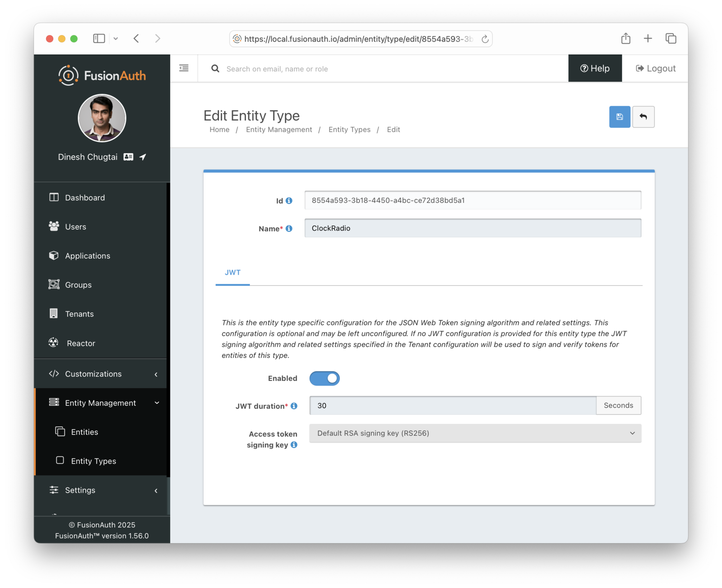
Task: Disable the JWT Enabled toggle
Action: 324,379
